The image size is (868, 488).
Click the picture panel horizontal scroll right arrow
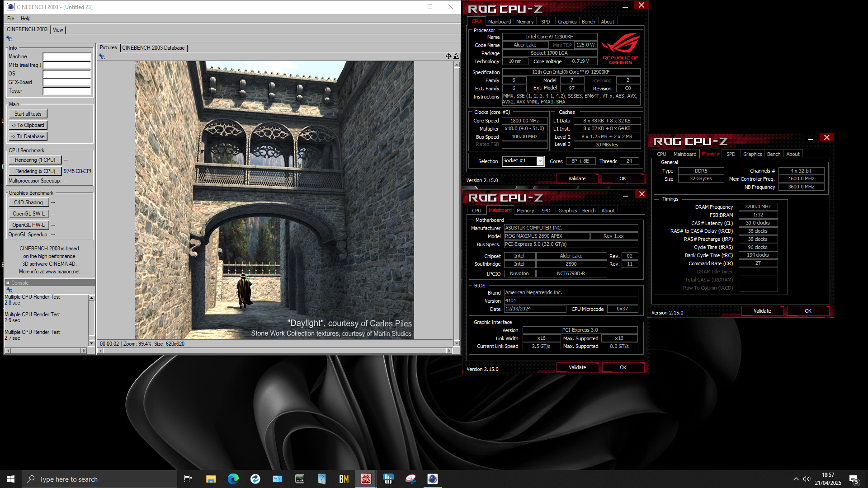tap(449, 351)
